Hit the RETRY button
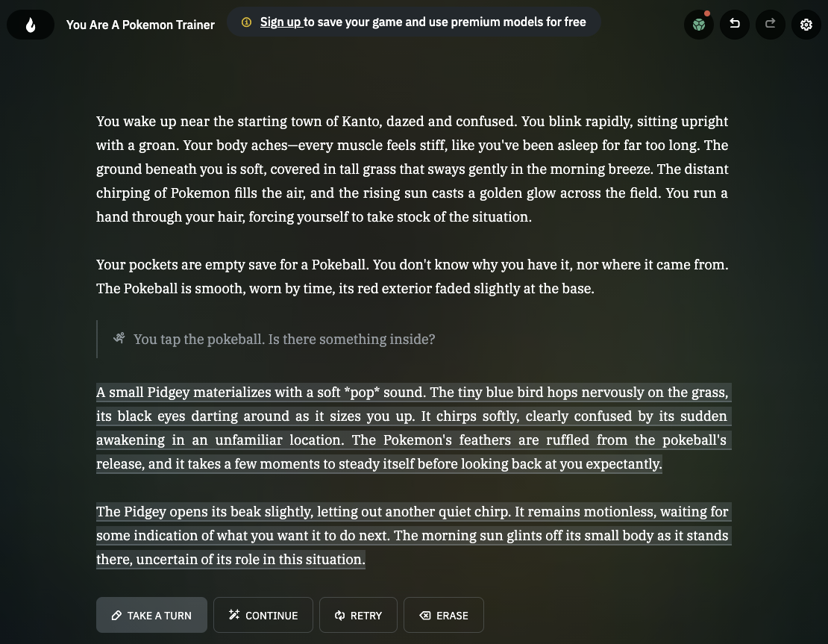 [x=358, y=615]
